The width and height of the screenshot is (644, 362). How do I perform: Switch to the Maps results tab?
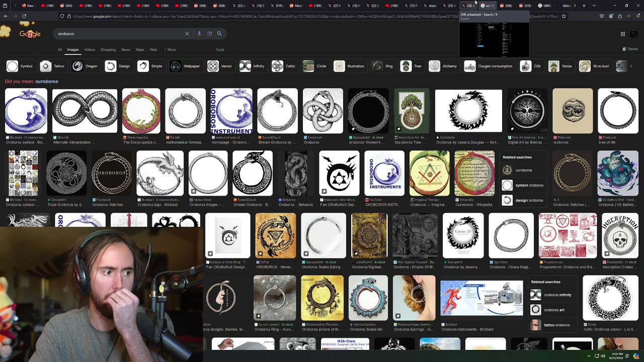[139, 49]
